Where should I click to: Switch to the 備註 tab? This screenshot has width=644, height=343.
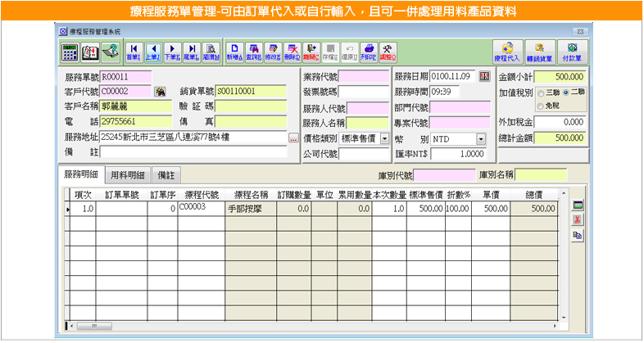[166, 175]
